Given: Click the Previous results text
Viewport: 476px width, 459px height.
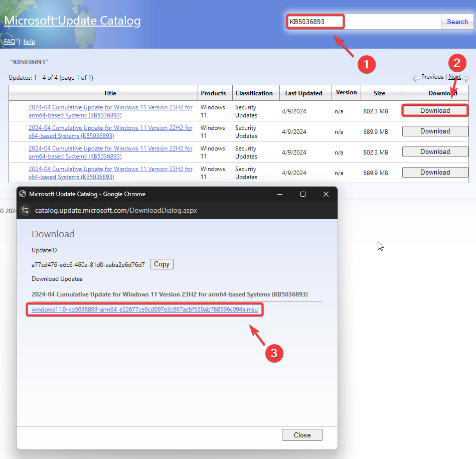Looking at the screenshot, I should pyautogui.click(x=432, y=77).
